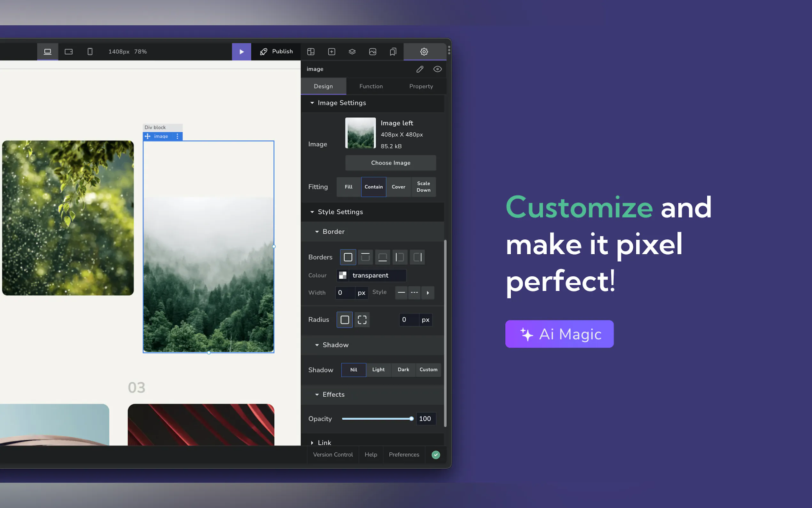Viewport: 812px width, 508px height.
Task: Open the image assets icon
Action: (372, 52)
